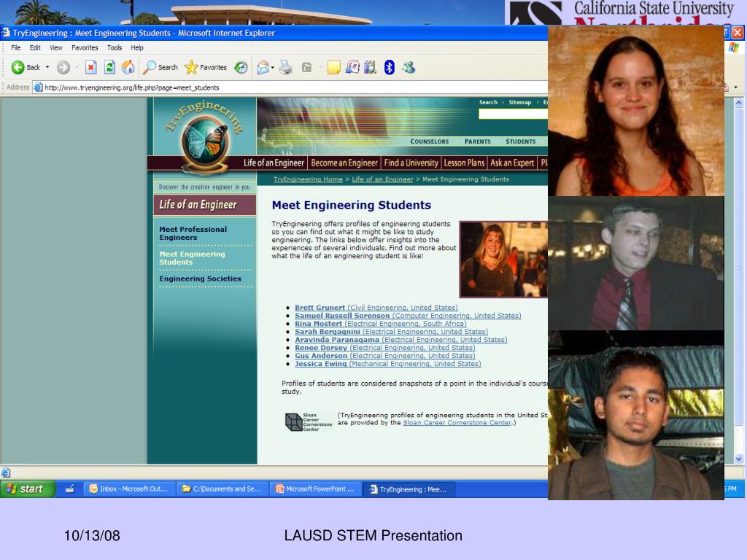Open Engineering Societies sidebar link
Image resolution: width=747 pixels, height=560 pixels.
(200, 279)
